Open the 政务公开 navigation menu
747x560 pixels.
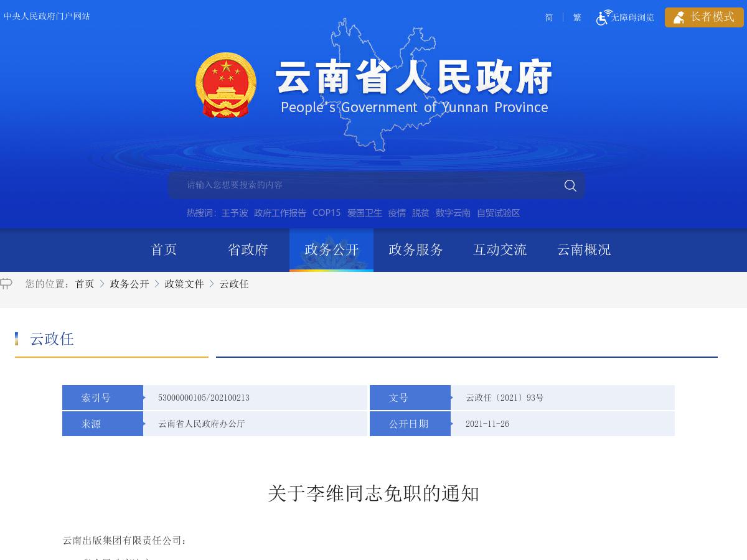click(x=331, y=250)
